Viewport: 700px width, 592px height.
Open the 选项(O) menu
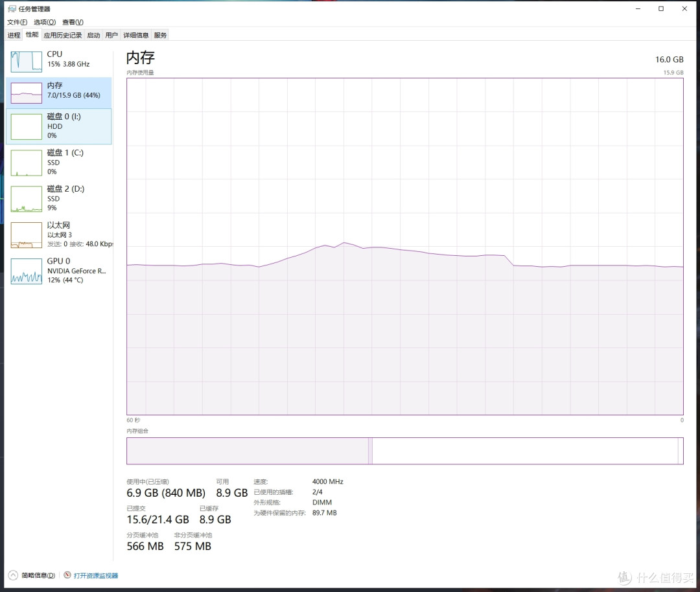click(45, 22)
